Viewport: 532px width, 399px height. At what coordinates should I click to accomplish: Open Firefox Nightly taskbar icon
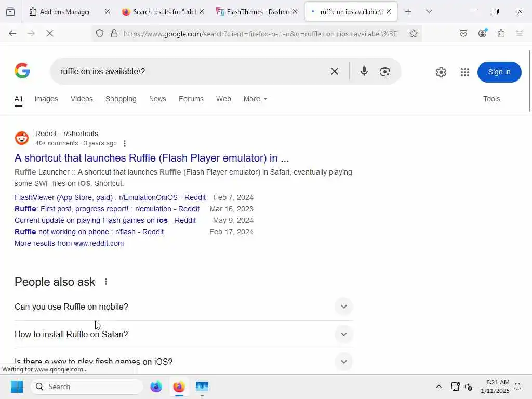click(x=156, y=387)
